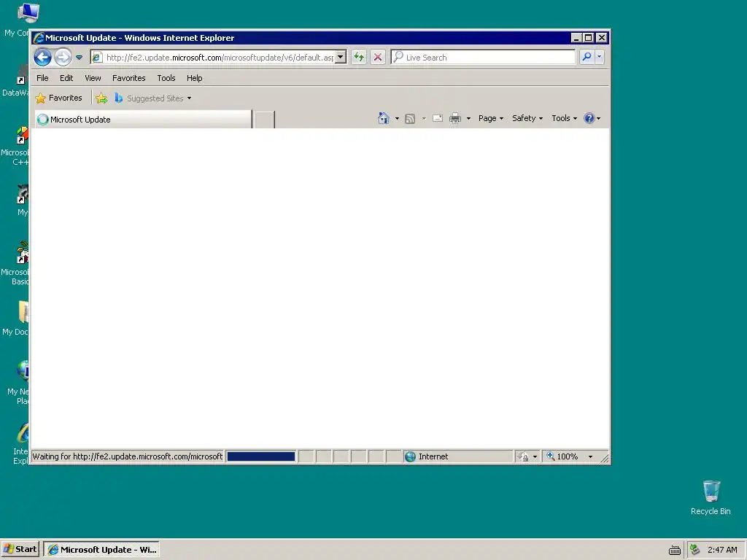This screenshot has height=560, width=747.
Task: Minimize the Internet Explorer window
Action: 576,38
